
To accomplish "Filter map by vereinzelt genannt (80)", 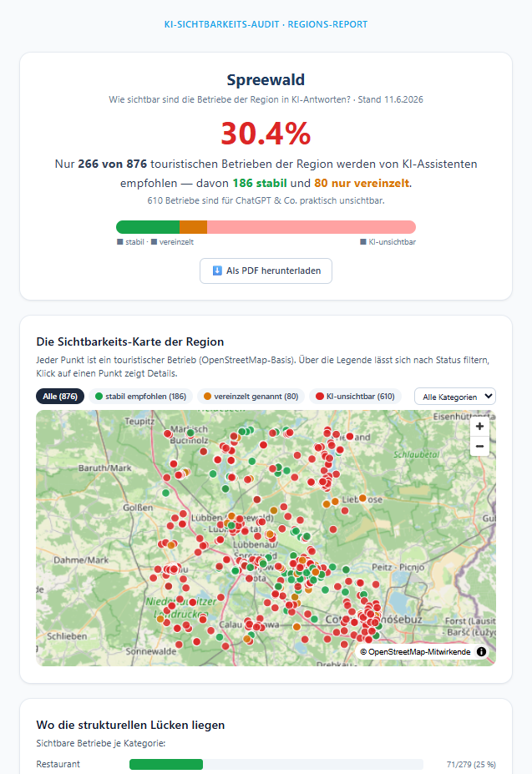I will pos(251,397).
